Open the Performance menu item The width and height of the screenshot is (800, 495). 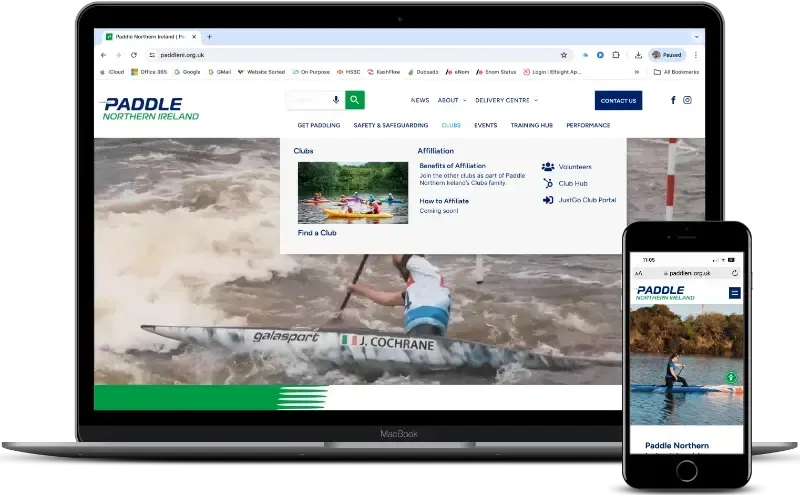pyautogui.click(x=588, y=125)
